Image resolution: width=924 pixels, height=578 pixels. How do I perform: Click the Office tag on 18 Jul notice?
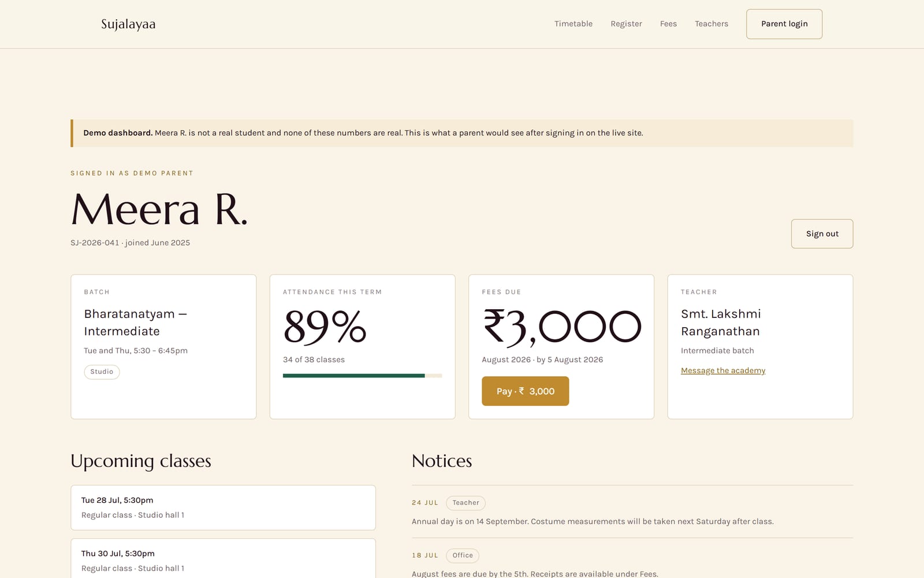click(x=463, y=555)
